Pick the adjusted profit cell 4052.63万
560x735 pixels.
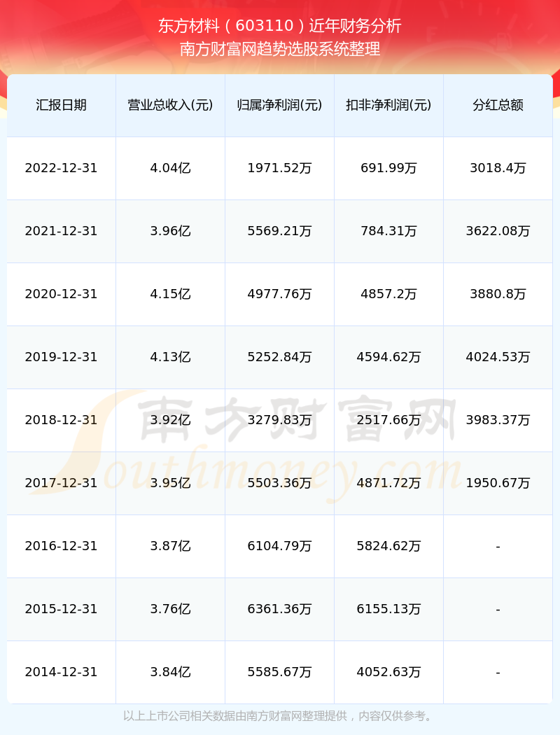pos(389,672)
